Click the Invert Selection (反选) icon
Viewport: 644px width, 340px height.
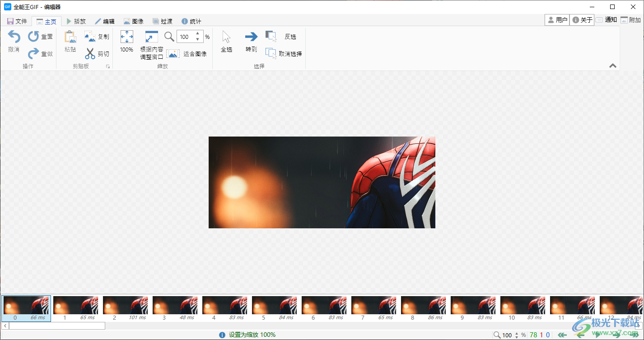coord(271,37)
